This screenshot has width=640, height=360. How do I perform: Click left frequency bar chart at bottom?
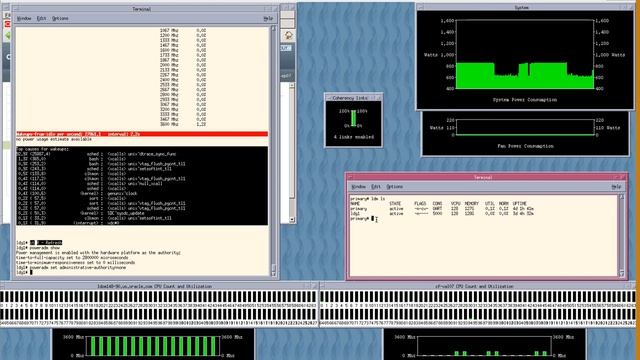coord(153,346)
